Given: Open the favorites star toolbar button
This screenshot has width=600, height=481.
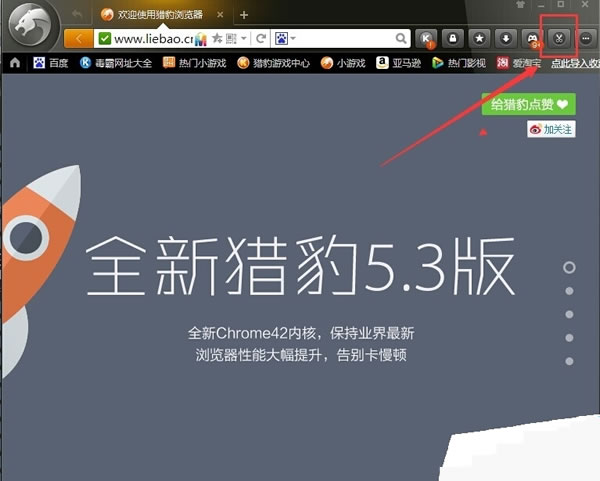Looking at the screenshot, I should 479,38.
